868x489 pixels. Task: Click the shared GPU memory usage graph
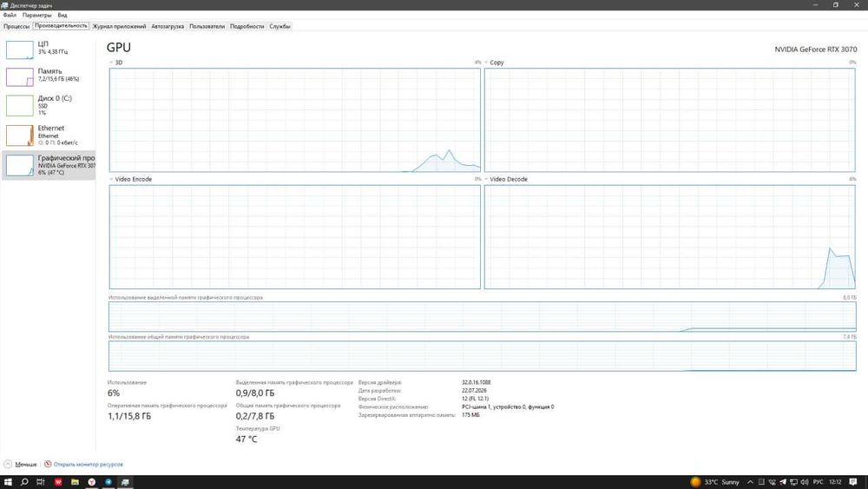(x=482, y=356)
